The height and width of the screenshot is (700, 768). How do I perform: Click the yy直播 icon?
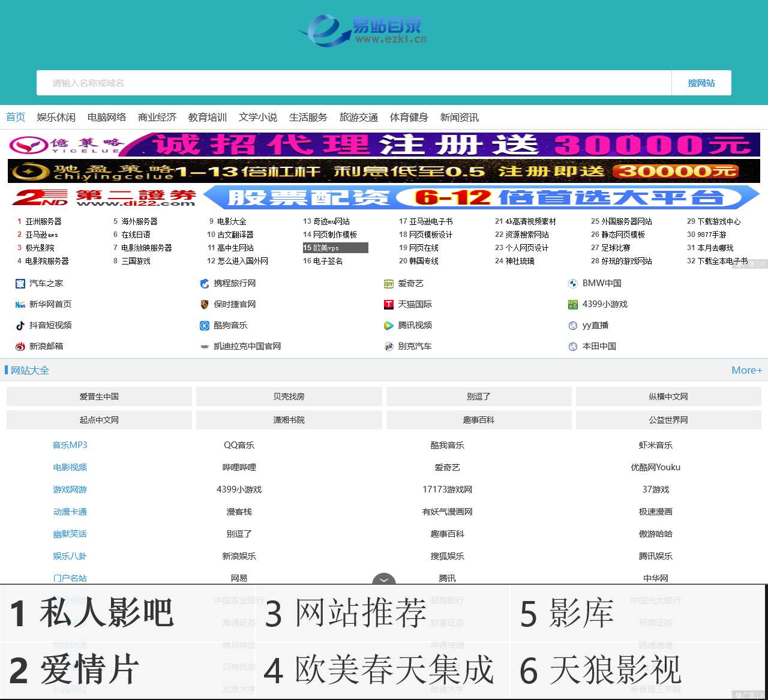[x=573, y=326]
